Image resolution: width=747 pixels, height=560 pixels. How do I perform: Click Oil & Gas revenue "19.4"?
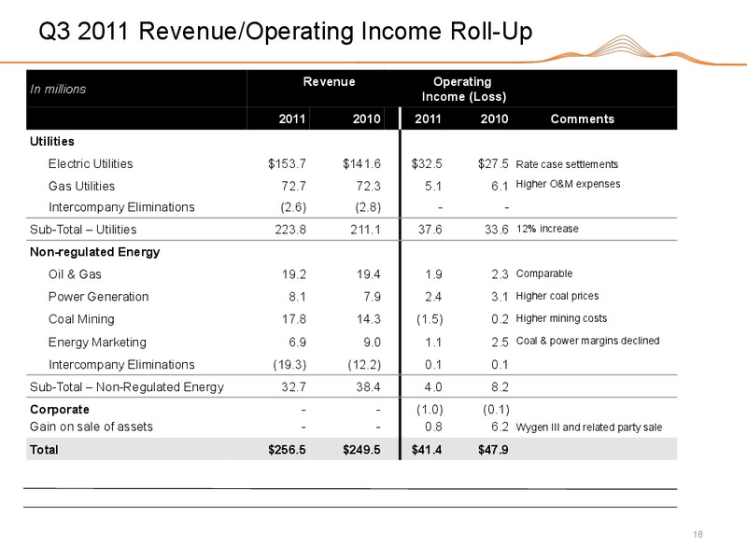click(368, 274)
